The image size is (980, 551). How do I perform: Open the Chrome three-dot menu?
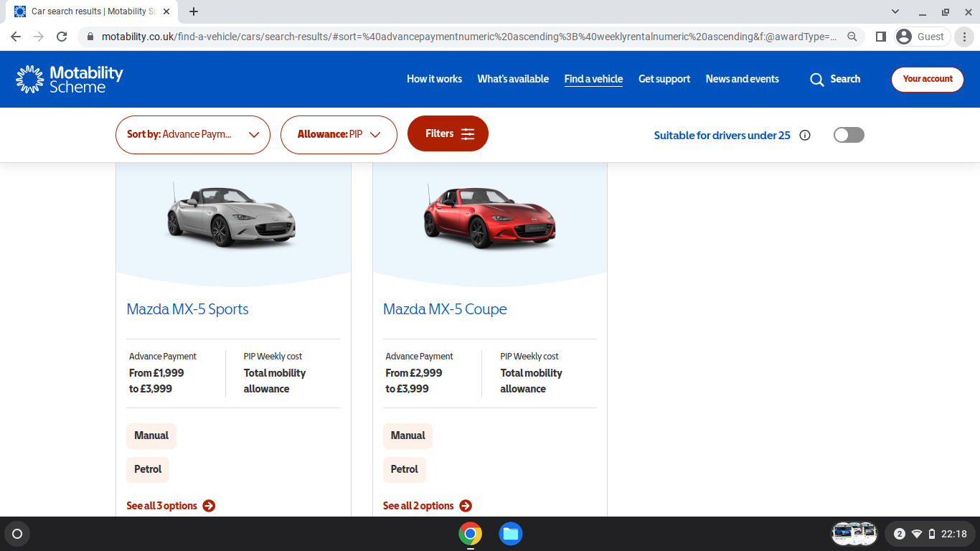tap(965, 37)
